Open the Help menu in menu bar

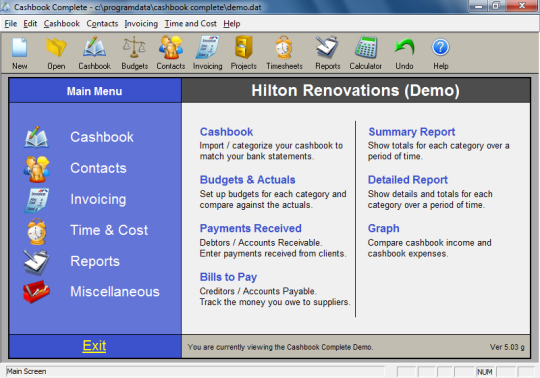pyautogui.click(x=232, y=24)
